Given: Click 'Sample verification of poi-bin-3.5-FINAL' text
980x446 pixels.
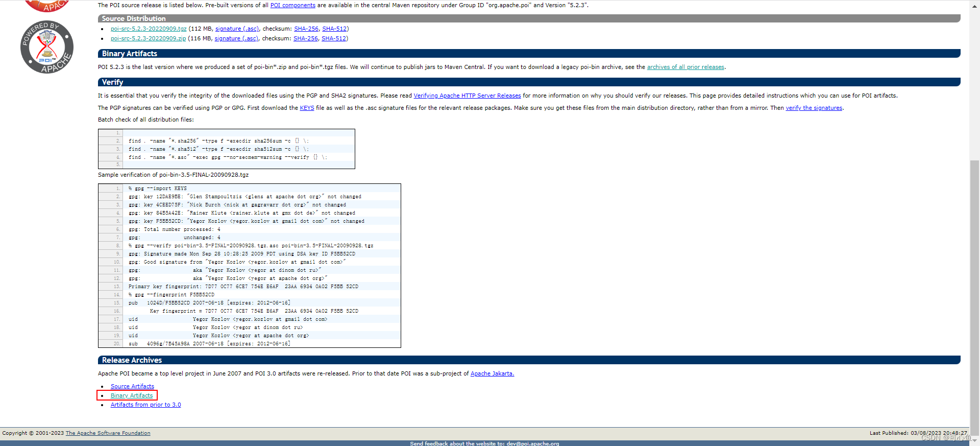Looking at the screenshot, I should click(173, 175).
